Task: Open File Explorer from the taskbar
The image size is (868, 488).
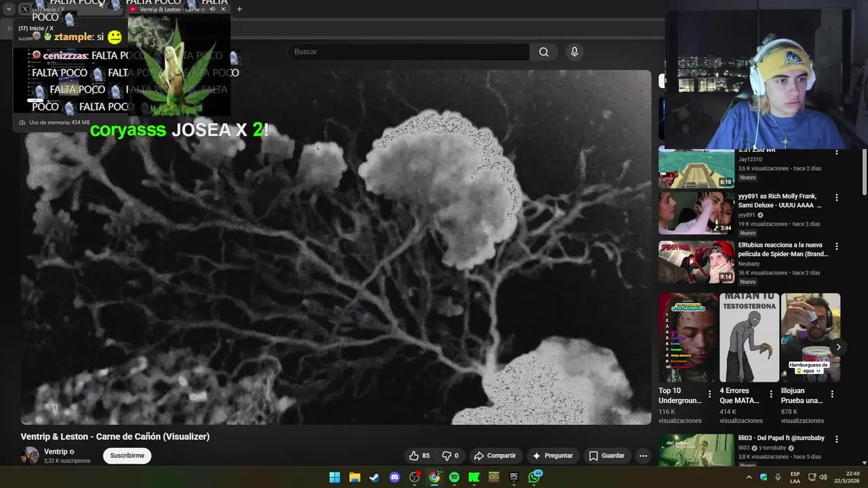Action: pos(355,477)
